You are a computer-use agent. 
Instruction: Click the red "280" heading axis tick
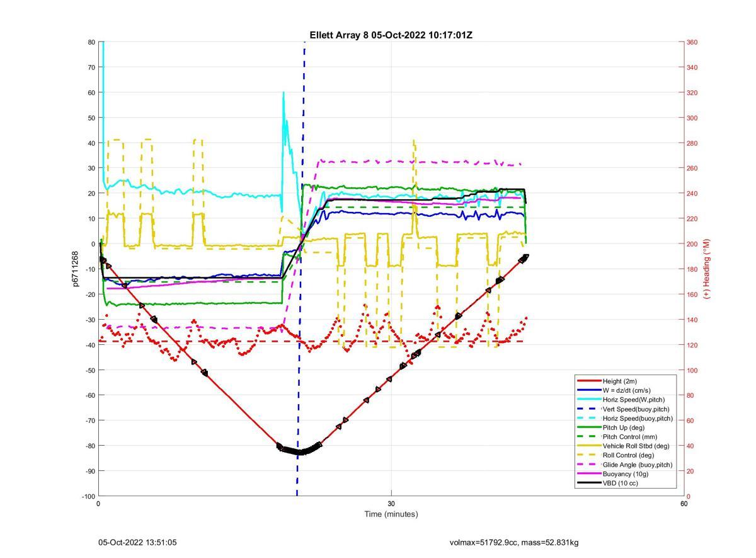pos(692,143)
